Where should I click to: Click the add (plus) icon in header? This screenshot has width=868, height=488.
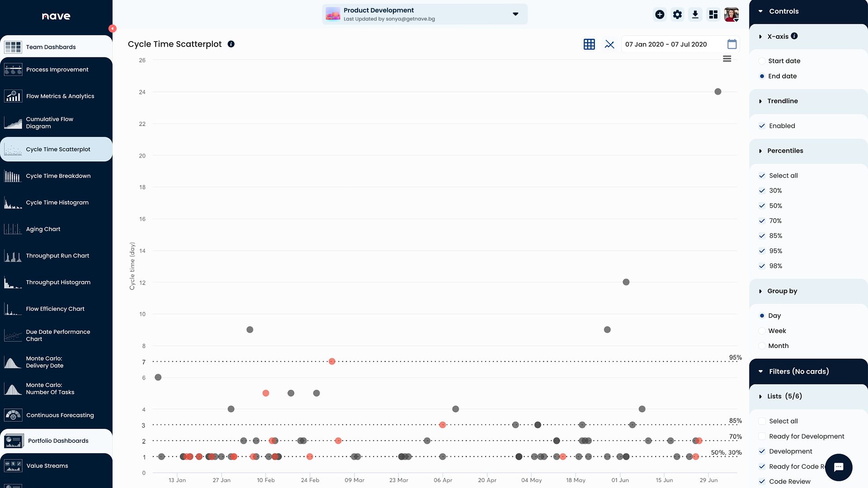coord(660,14)
